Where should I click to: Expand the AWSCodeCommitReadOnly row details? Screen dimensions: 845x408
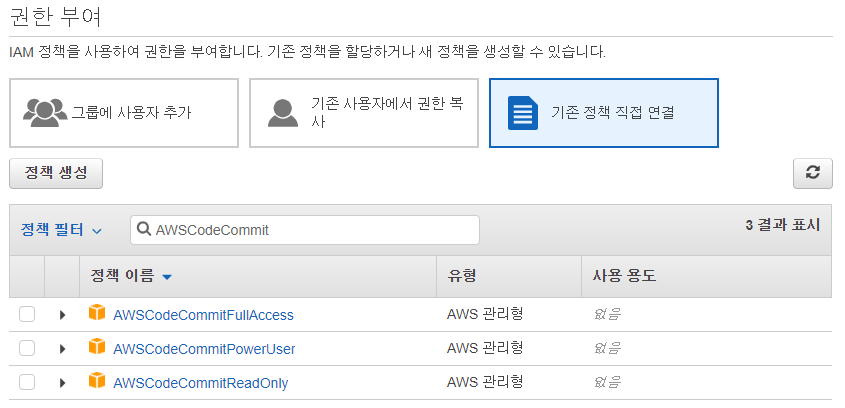62,383
